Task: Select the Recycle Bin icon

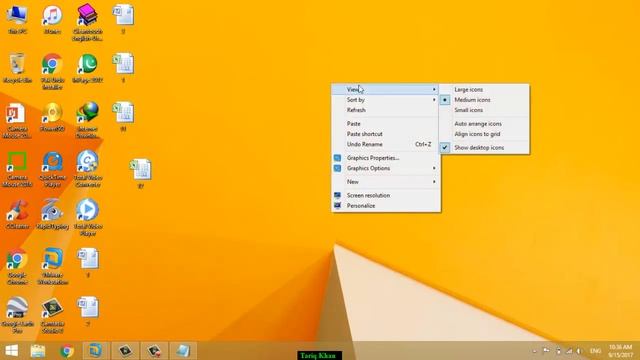Action: 17,68
